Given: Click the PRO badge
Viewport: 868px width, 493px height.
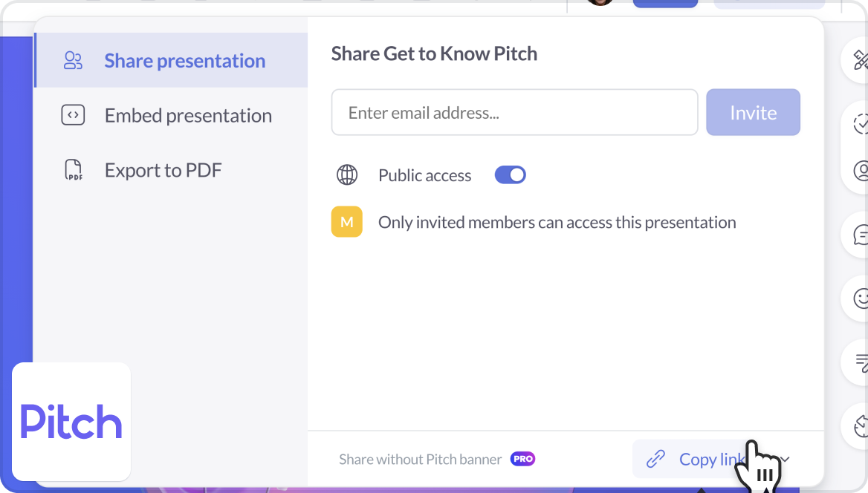Looking at the screenshot, I should tap(522, 459).
